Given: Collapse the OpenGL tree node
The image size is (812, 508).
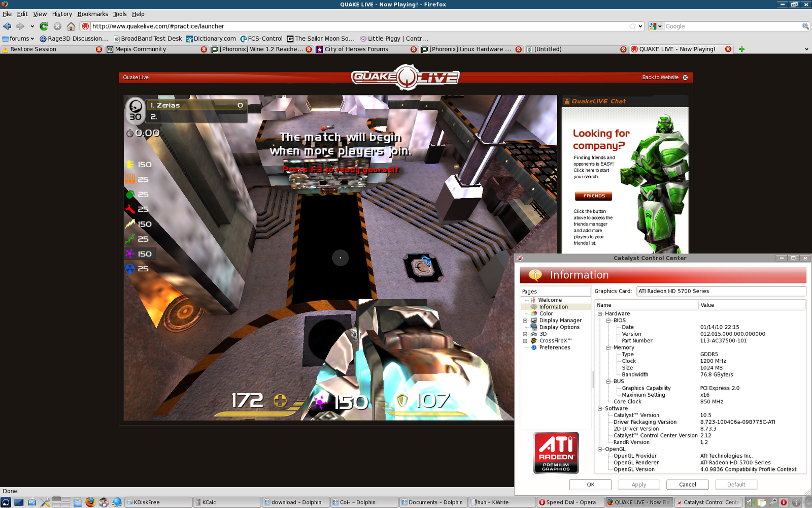Looking at the screenshot, I should (600, 450).
